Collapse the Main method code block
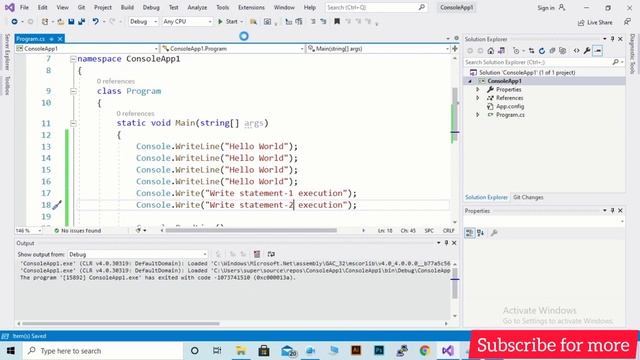 click(x=73, y=123)
